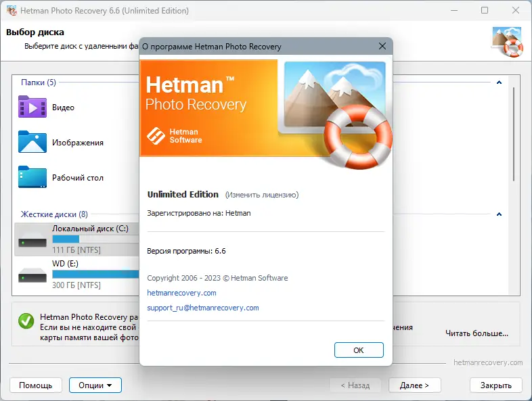Screen dimensions: 532x401
Task: Click the 300 ГБ [NTFS] text
Action: coord(76,285)
